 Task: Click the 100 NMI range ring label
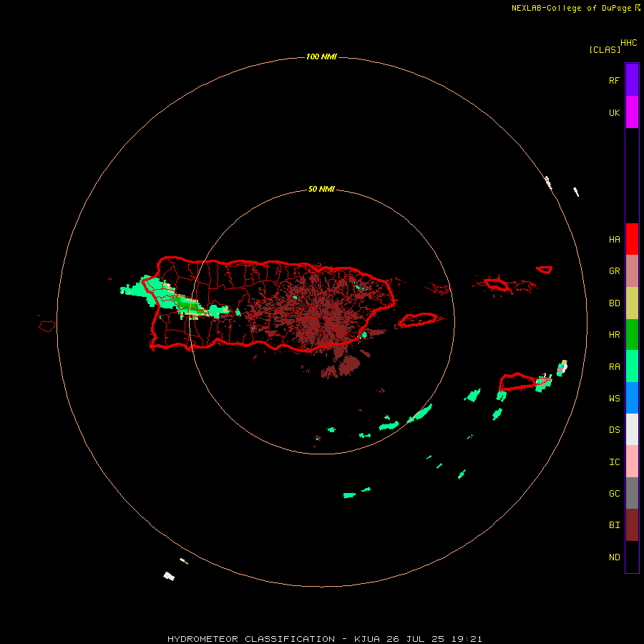pyautogui.click(x=321, y=57)
